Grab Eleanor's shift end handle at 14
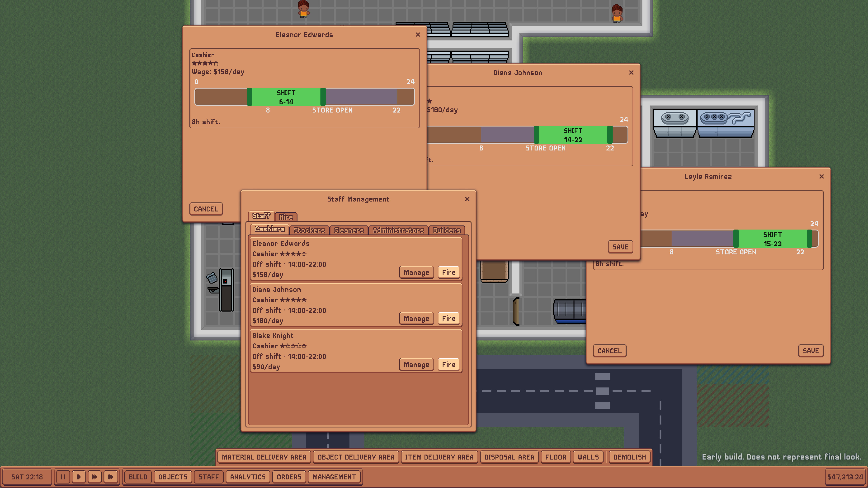 323,97
